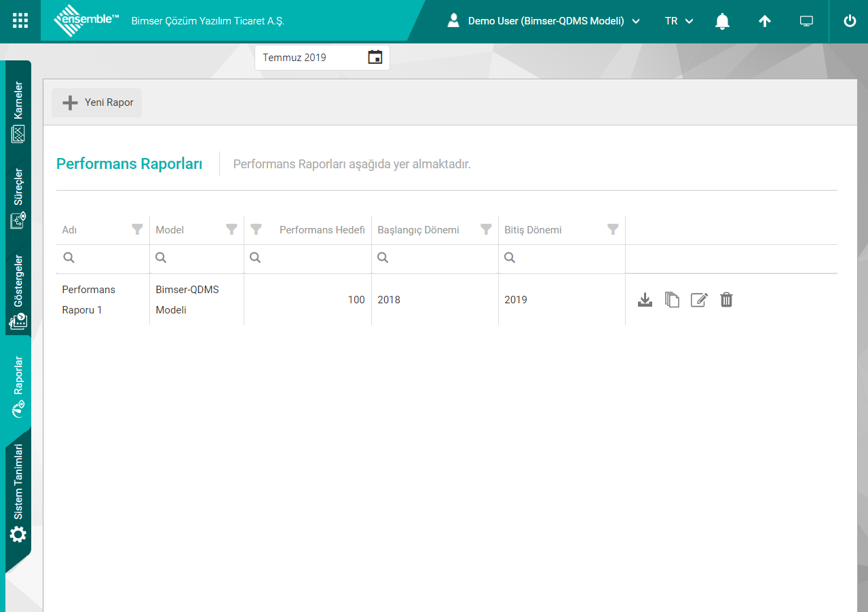This screenshot has width=868, height=612.
Task: Filter the Adı column
Action: 137,229
